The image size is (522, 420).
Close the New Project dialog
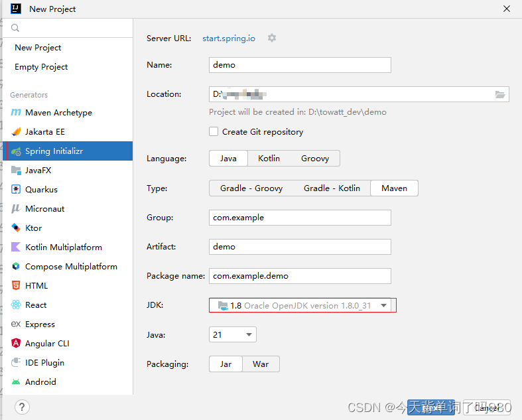tap(506, 9)
